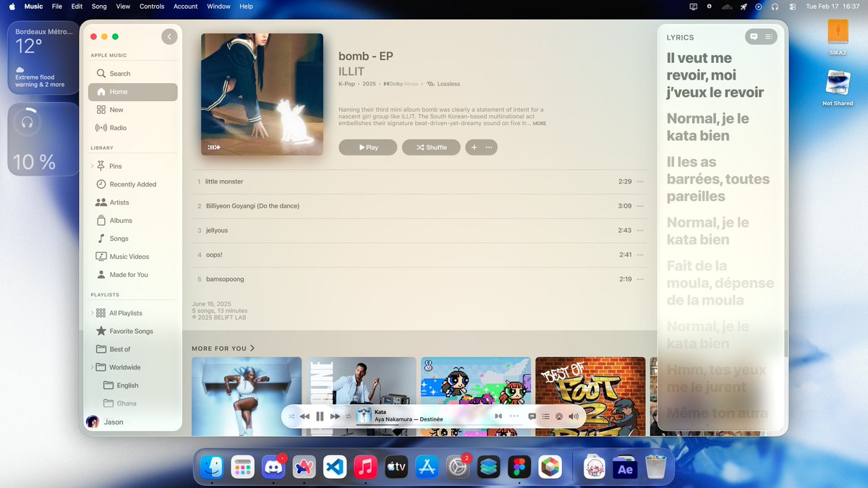Switch lyrics panel to list view
868x488 pixels.
coord(769,37)
